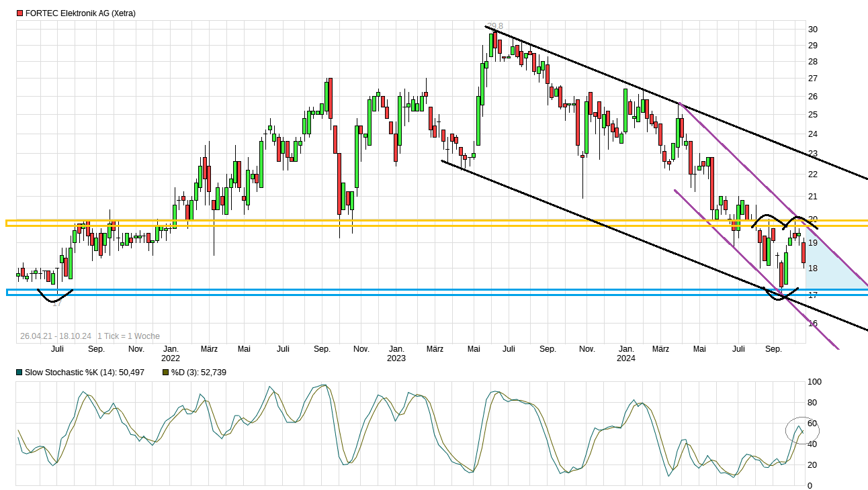Click the 17 low annotation near July 2021
The image size is (868, 490).
tap(57, 303)
